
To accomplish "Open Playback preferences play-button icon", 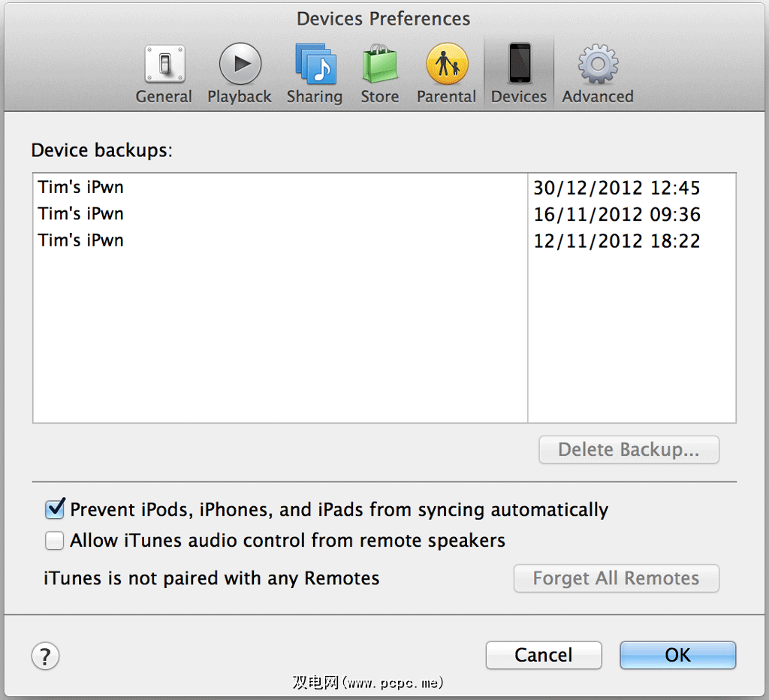I will pyautogui.click(x=240, y=64).
